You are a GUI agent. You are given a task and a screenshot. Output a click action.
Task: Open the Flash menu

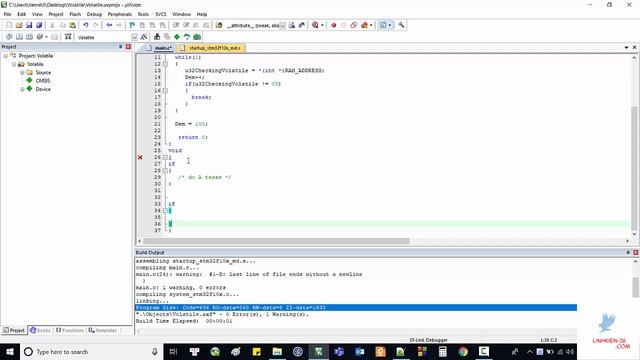[x=75, y=14]
